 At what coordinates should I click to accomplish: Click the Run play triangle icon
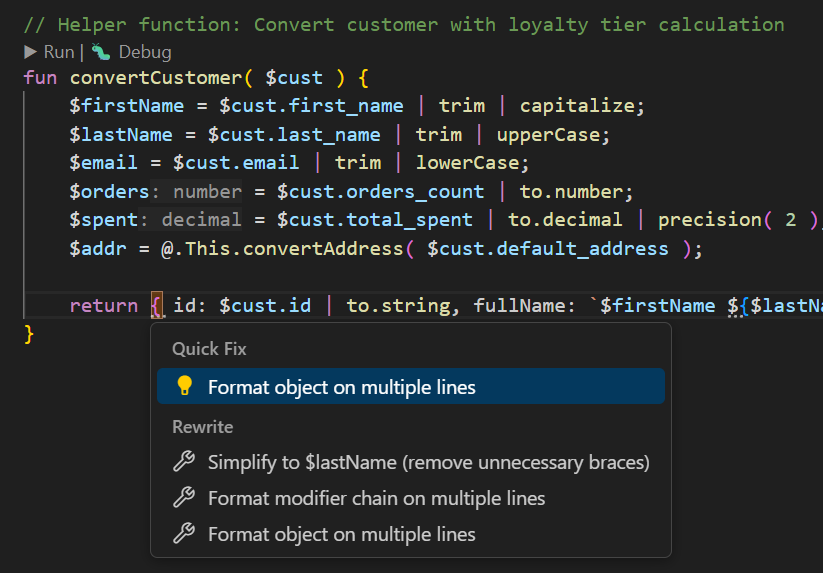[30, 52]
